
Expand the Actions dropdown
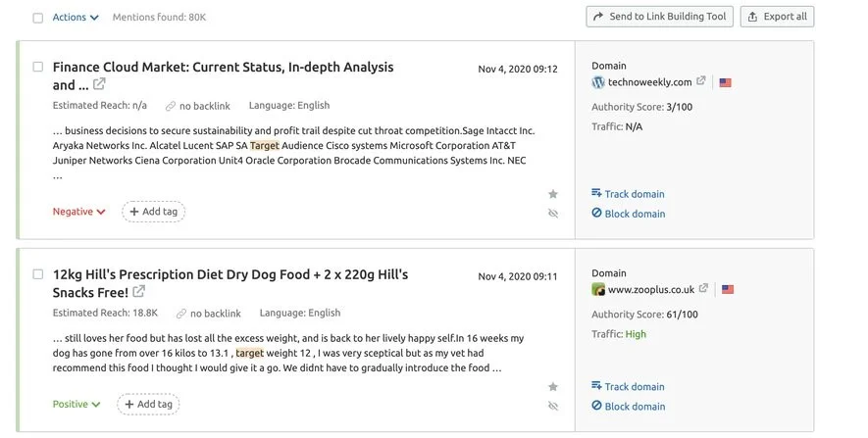pos(76,17)
